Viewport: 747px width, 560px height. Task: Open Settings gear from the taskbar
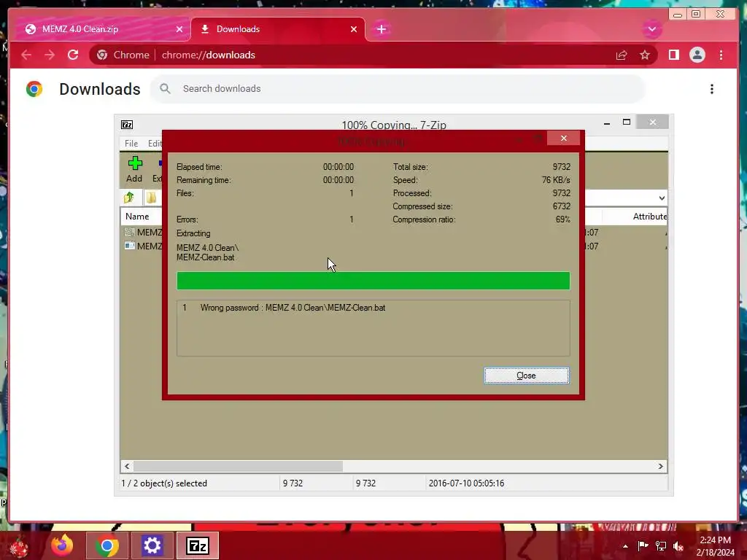click(x=152, y=545)
